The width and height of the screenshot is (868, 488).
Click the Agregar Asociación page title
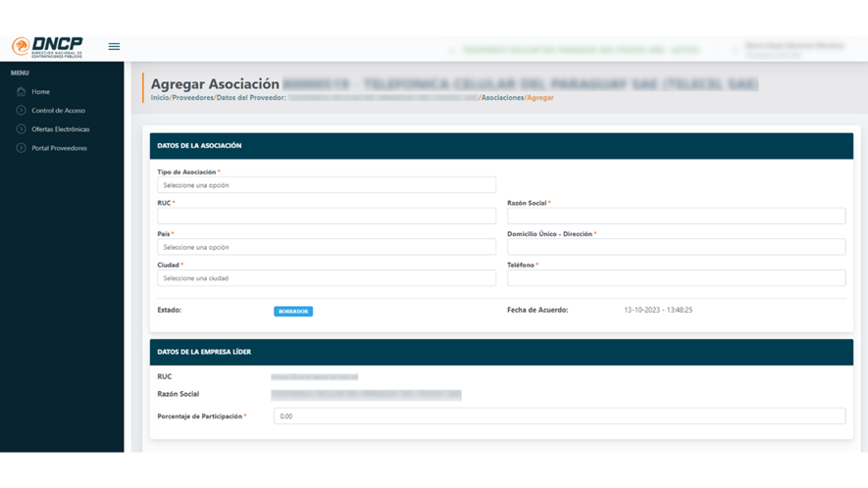click(x=216, y=84)
